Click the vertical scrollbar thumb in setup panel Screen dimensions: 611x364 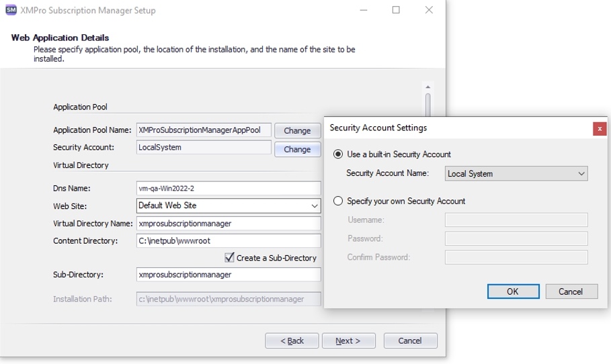pyautogui.click(x=428, y=104)
